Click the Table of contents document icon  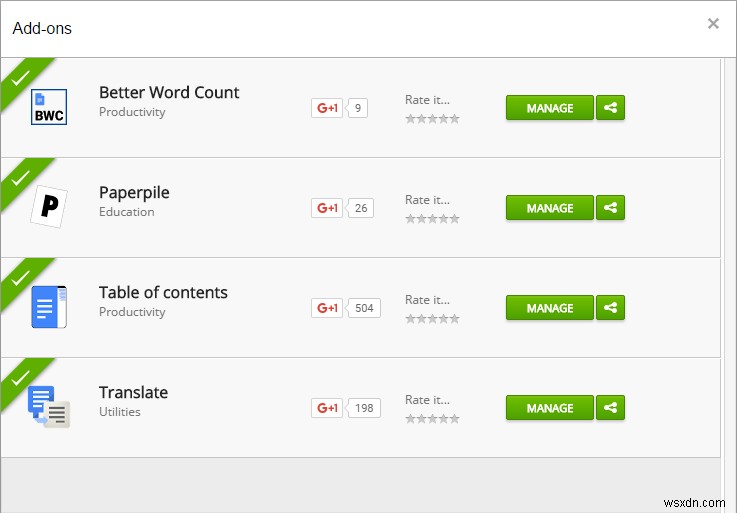(49, 307)
